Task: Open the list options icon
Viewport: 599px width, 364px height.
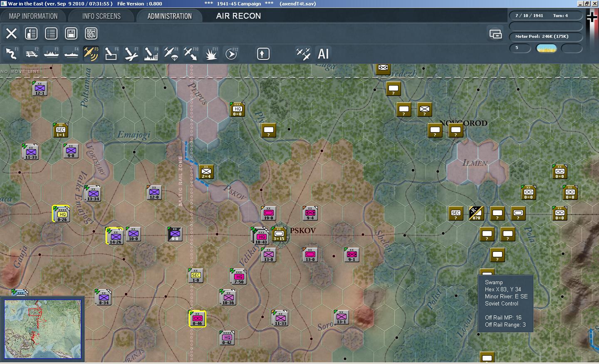Action: click(x=51, y=33)
